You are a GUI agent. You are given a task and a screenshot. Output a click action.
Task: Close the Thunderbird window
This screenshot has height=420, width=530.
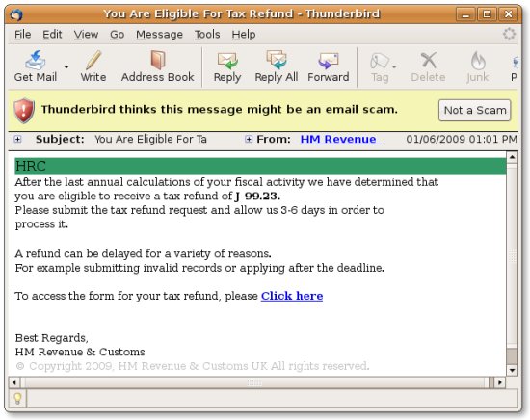click(509, 14)
